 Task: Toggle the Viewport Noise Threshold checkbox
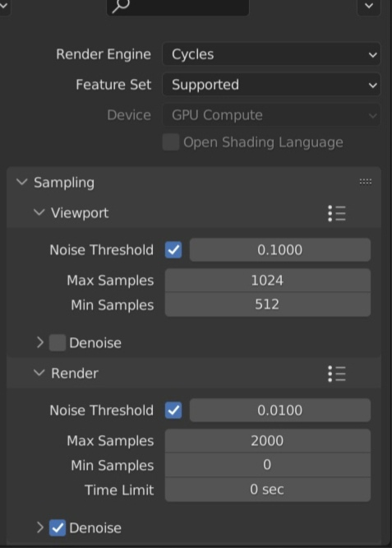173,250
